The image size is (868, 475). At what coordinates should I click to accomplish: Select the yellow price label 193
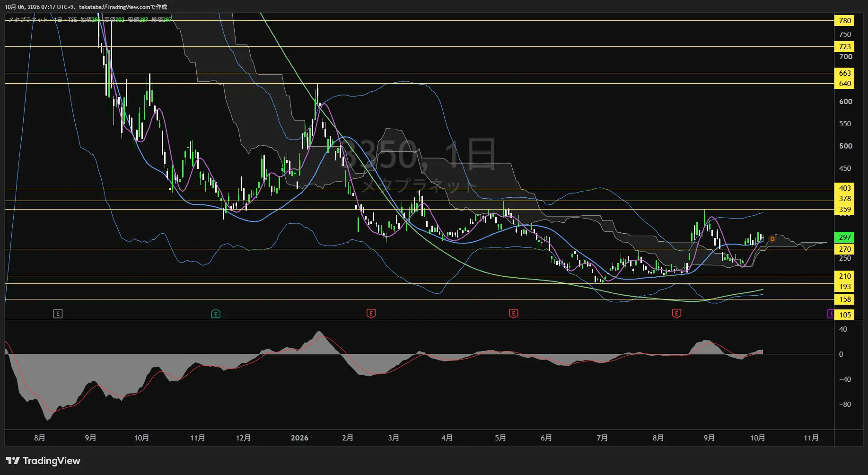(844, 287)
